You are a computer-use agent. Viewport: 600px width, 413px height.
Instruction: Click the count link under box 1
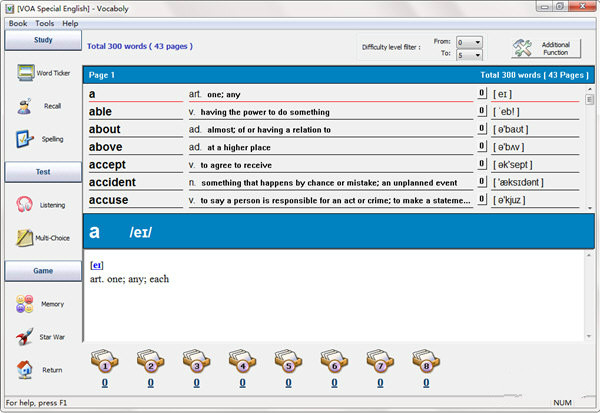(x=105, y=383)
